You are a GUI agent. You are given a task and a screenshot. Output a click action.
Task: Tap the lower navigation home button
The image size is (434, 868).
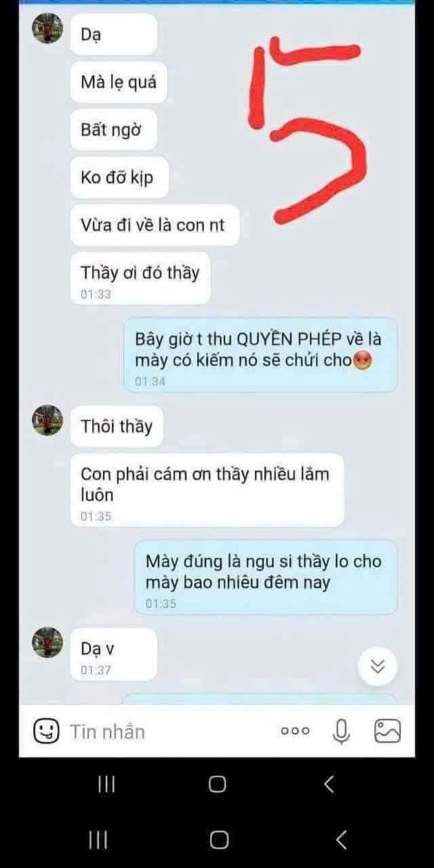[218, 840]
